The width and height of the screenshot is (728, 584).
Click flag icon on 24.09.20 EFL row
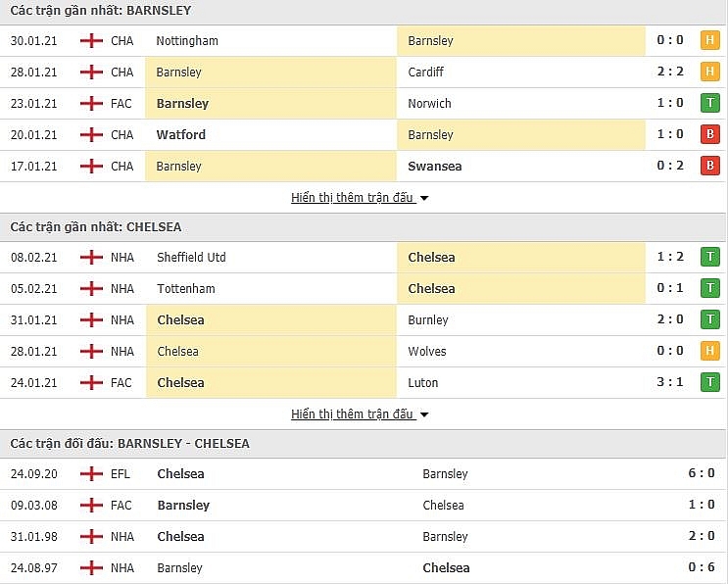tap(91, 474)
